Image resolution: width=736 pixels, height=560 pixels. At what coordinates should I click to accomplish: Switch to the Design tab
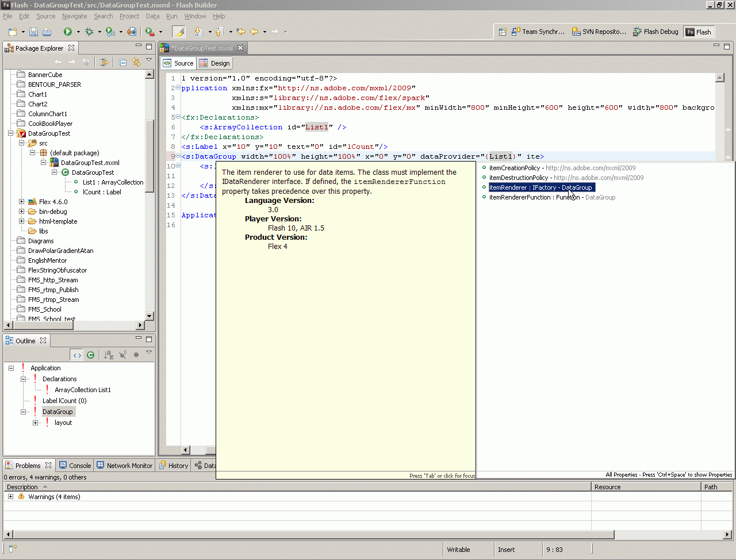pos(215,63)
